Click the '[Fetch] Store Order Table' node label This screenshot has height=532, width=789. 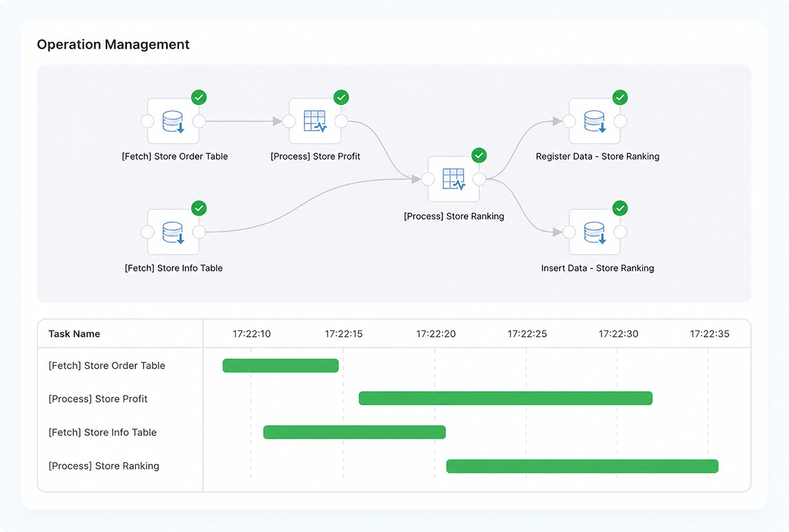pyautogui.click(x=174, y=156)
